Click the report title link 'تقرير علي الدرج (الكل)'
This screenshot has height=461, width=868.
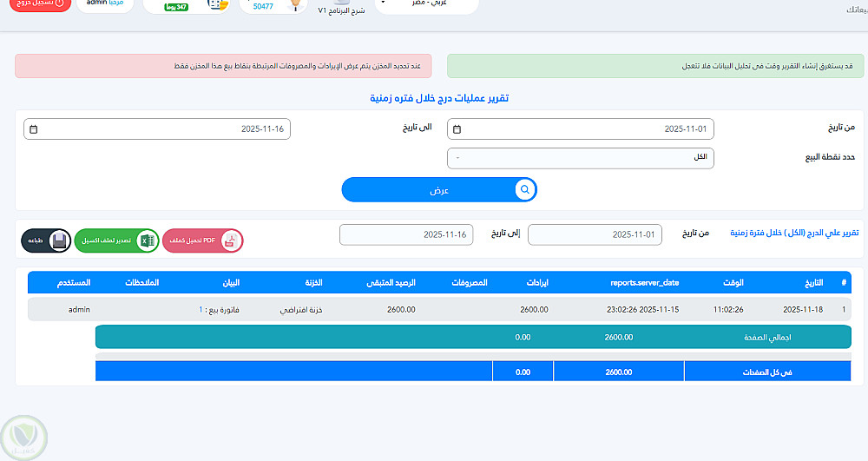794,233
